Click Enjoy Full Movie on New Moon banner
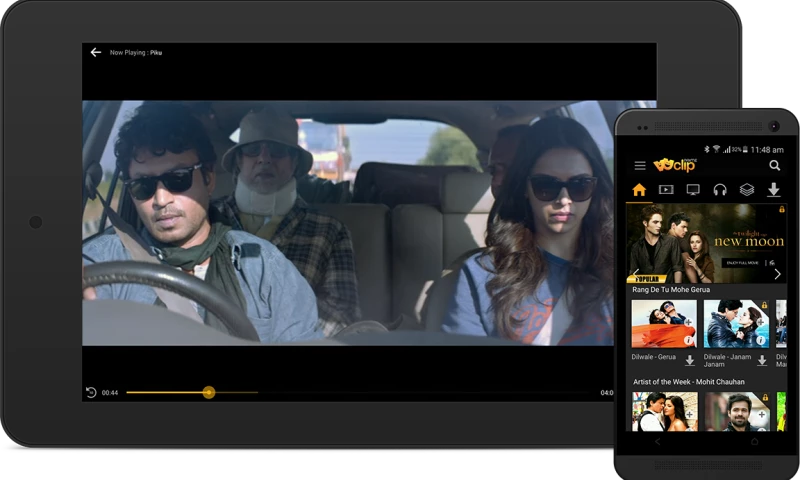The width and height of the screenshot is (800, 480). click(x=741, y=263)
